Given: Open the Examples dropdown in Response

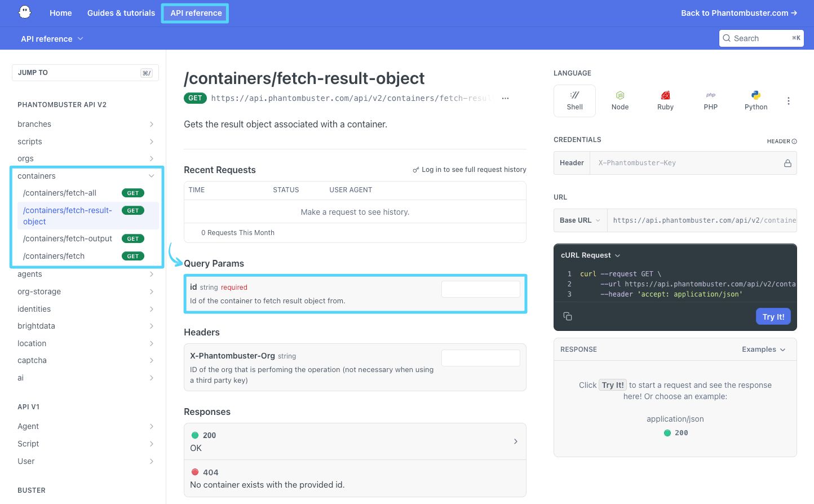Looking at the screenshot, I should (x=764, y=350).
